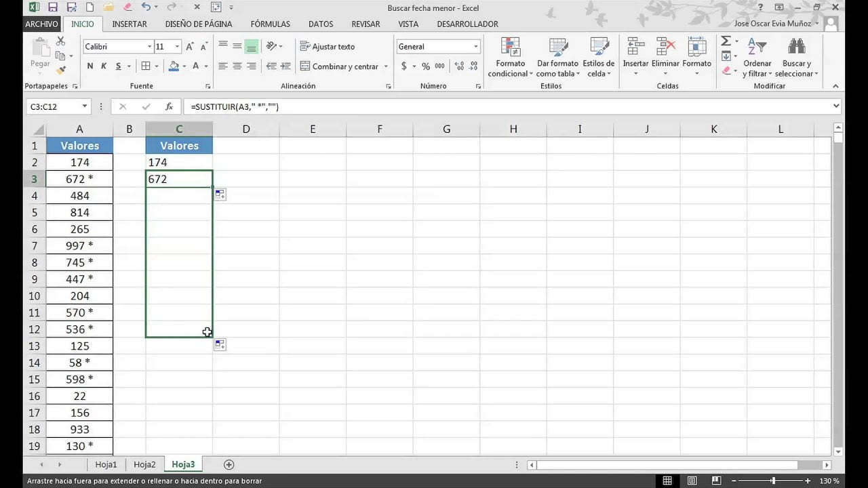Open the ARCHIVO file tab
Screen dimensions: 868x488
tap(42, 24)
